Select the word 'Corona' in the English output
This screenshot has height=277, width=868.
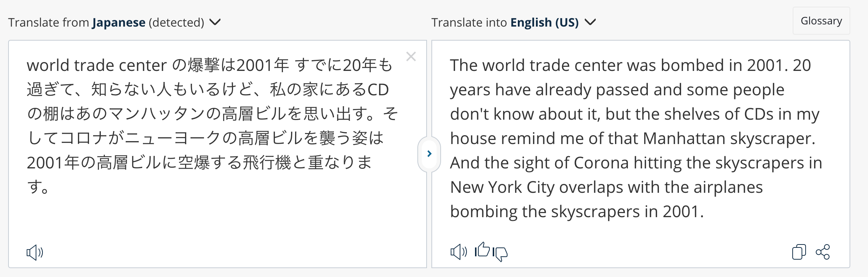tap(601, 163)
